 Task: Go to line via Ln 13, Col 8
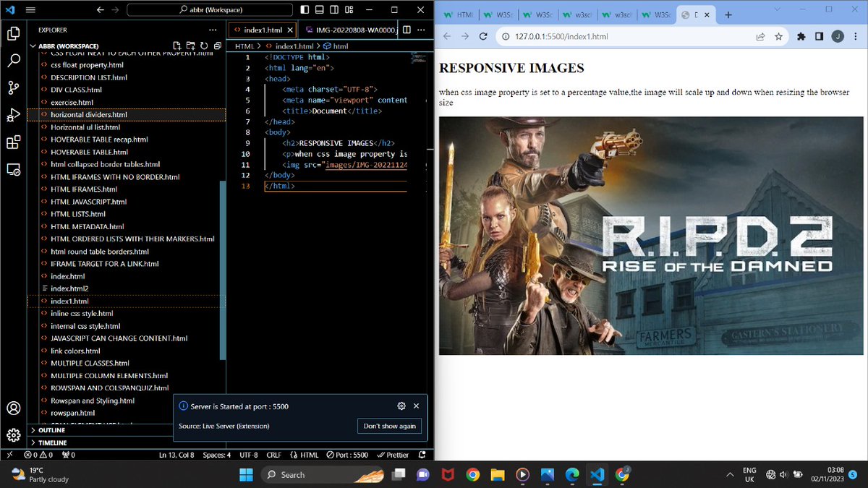176,455
